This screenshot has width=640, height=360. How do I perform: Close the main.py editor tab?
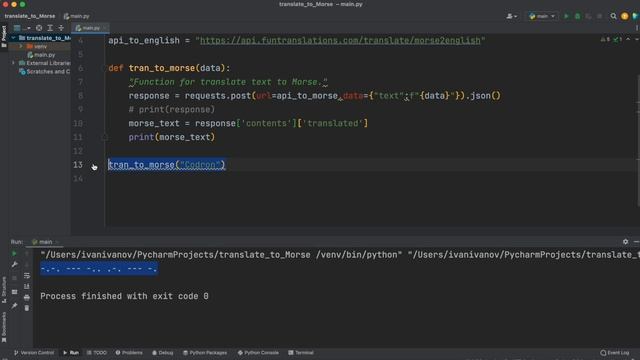tap(105, 28)
